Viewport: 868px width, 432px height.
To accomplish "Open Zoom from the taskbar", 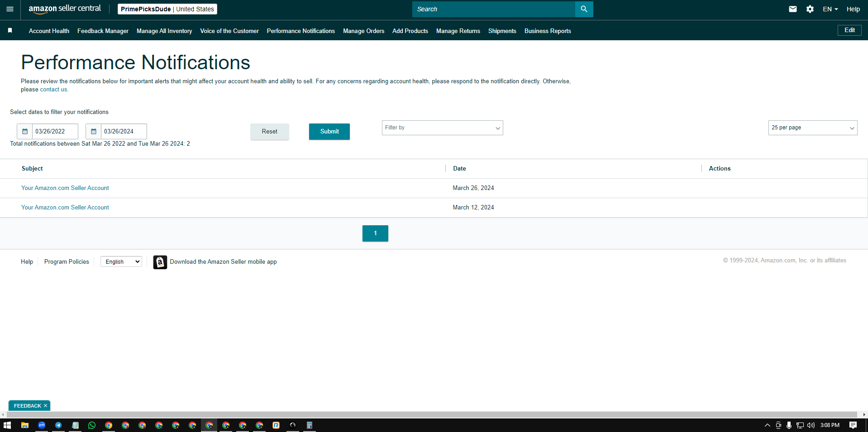I will [42, 425].
